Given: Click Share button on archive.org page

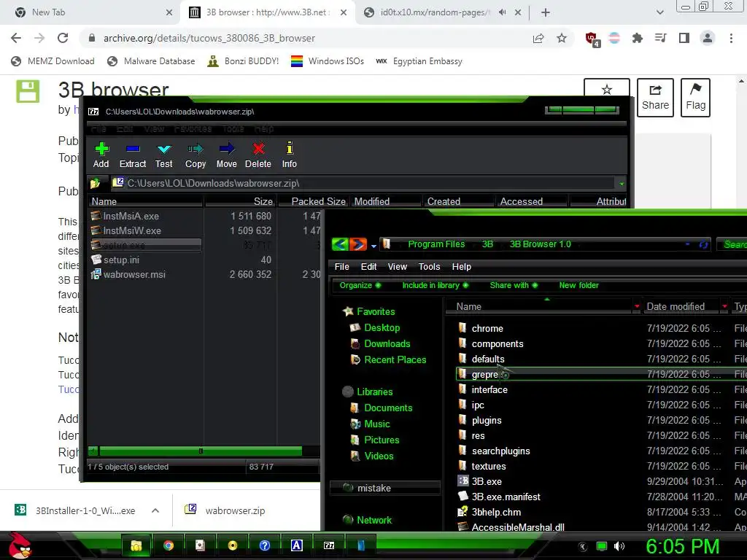Looking at the screenshot, I should [655, 97].
